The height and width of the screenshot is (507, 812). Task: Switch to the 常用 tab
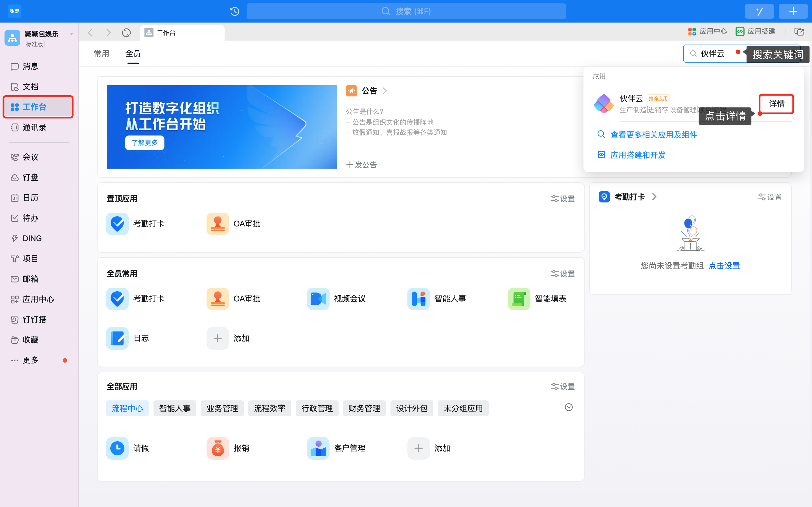(101, 54)
